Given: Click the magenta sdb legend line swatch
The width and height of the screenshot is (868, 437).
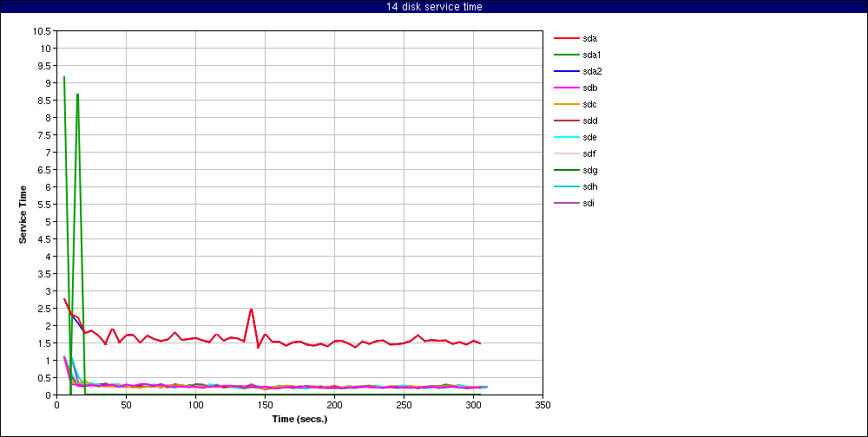Looking at the screenshot, I should 566,88.
